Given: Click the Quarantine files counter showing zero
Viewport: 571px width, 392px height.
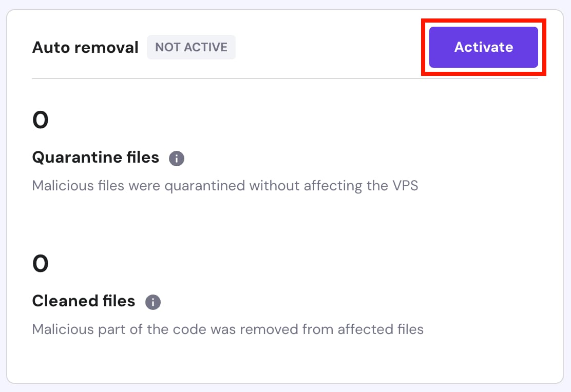Looking at the screenshot, I should click(41, 119).
